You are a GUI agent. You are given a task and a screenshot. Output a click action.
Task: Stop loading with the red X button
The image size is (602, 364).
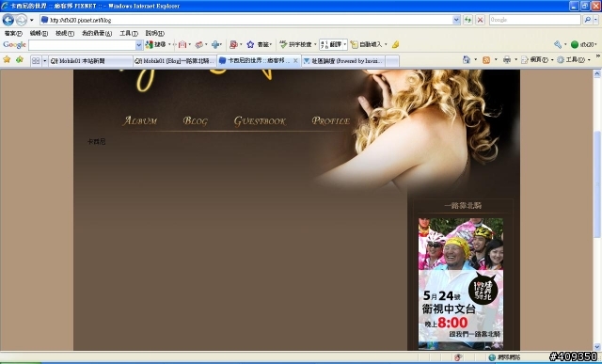(480, 20)
